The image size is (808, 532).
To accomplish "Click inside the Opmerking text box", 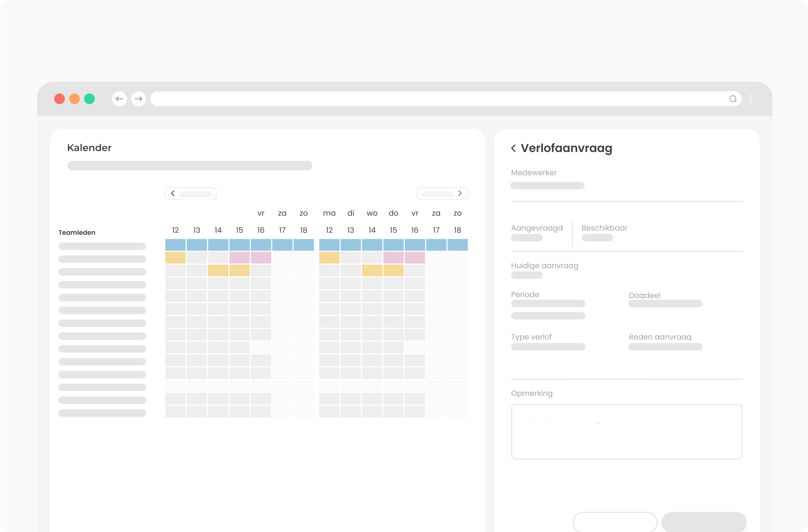I will [x=627, y=431].
